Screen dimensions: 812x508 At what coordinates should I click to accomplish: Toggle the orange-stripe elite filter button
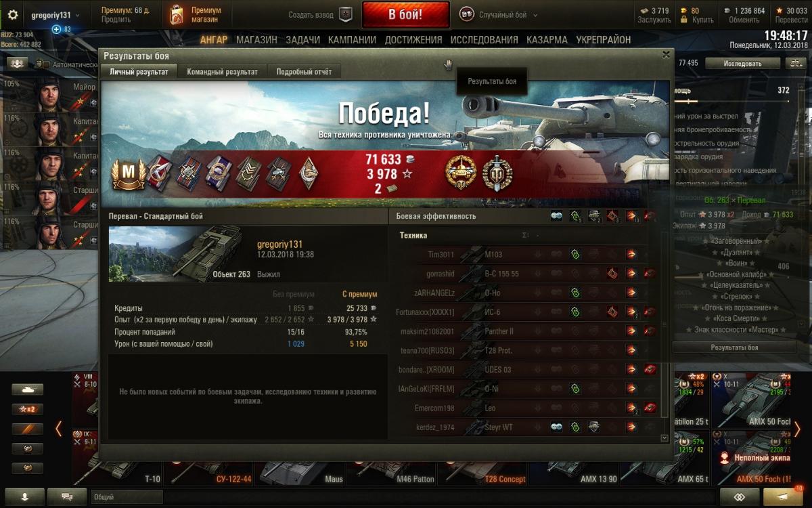(27, 429)
